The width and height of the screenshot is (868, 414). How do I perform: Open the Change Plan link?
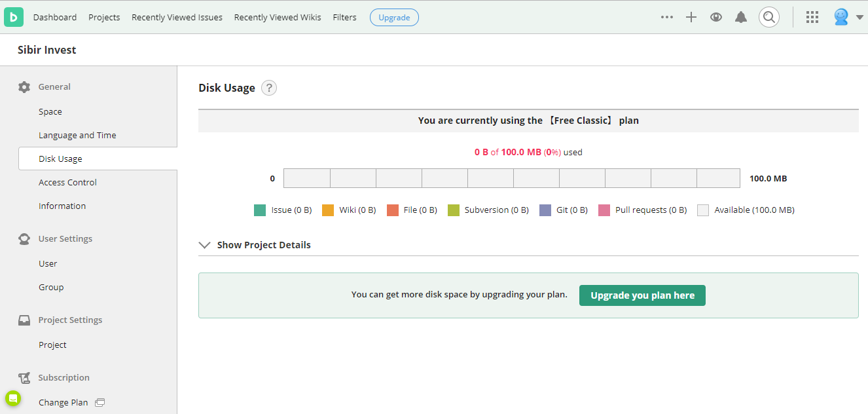[x=63, y=403]
